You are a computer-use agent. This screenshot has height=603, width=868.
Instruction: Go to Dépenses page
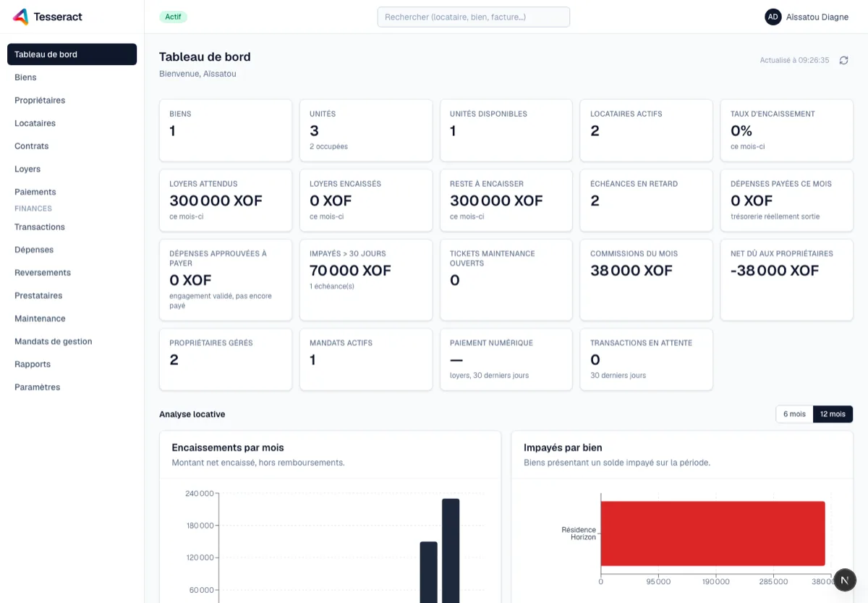72,250
